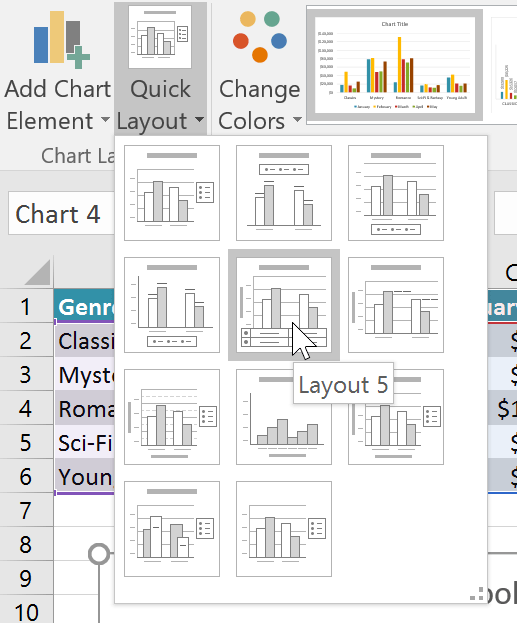Select row header 4

(26, 408)
